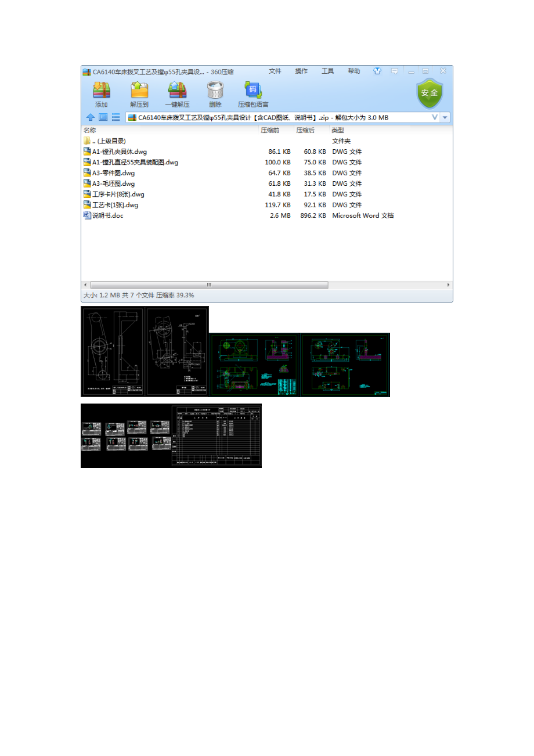Viewport: 534px width, 756px height.
Task: Switch to icon view mode button
Action: coord(103,117)
